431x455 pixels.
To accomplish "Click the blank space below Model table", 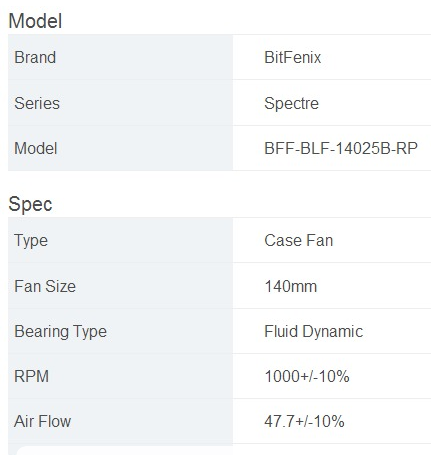I will pyautogui.click(x=219, y=182).
